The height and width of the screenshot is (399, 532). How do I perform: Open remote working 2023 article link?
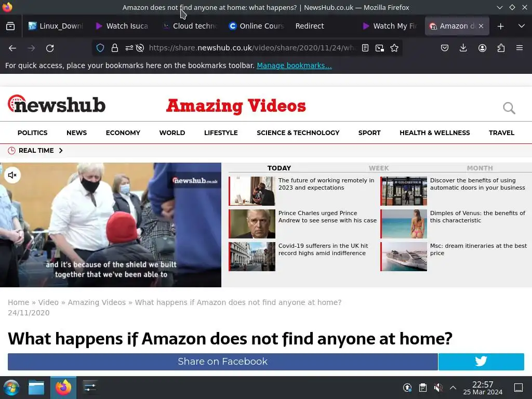click(x=326, y=184)
